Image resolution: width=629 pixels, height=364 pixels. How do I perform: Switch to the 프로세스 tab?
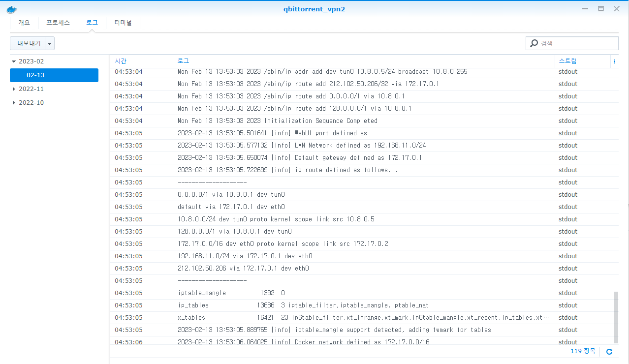coord(58,23)
